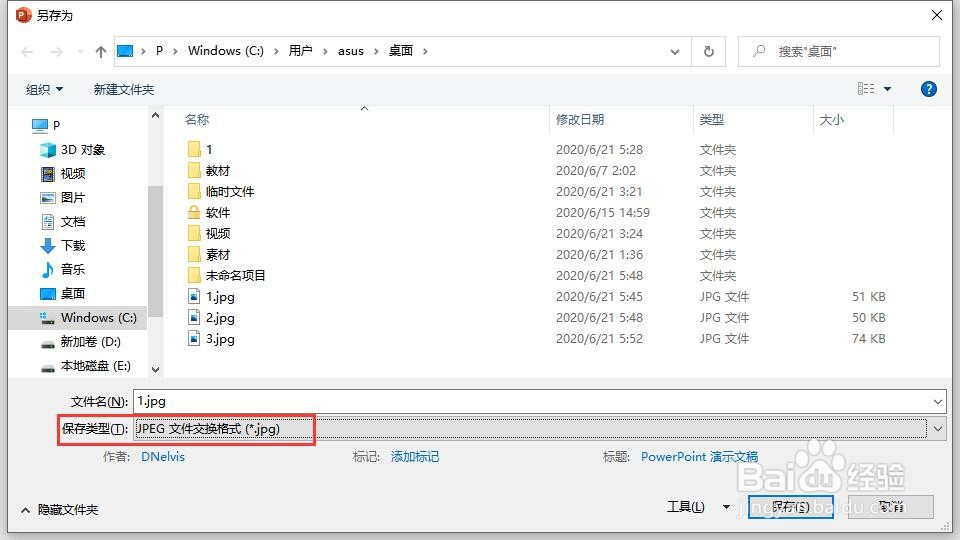Click the view layout icon
The height and width of the screenshot is (540, 960).
tap(866, 89)
